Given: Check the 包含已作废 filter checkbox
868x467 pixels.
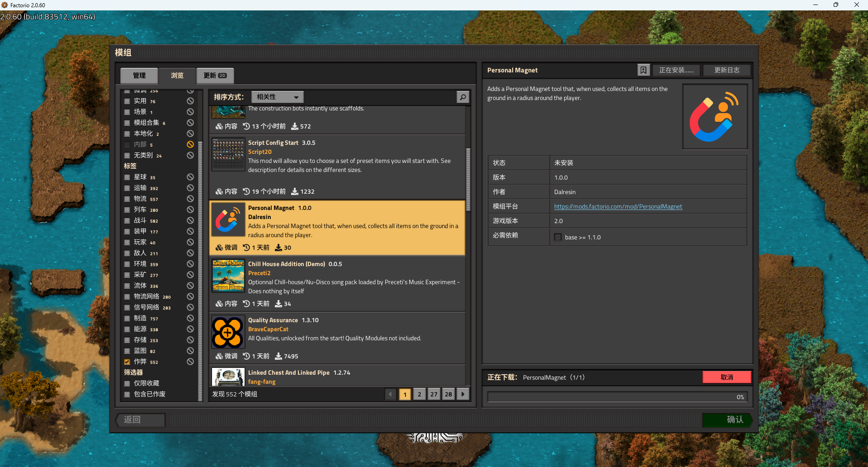Looking at the screenshot, I should coord(127,394).
